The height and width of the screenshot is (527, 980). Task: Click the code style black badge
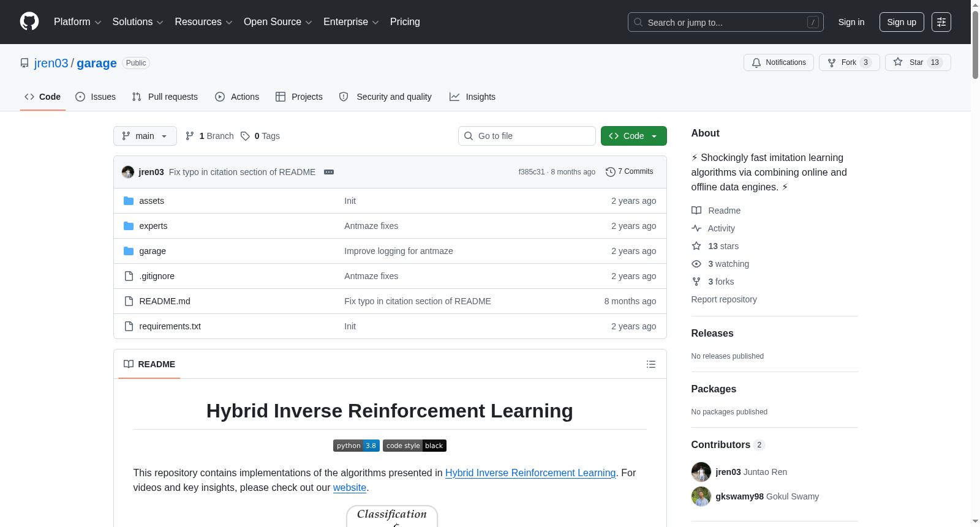415,446
